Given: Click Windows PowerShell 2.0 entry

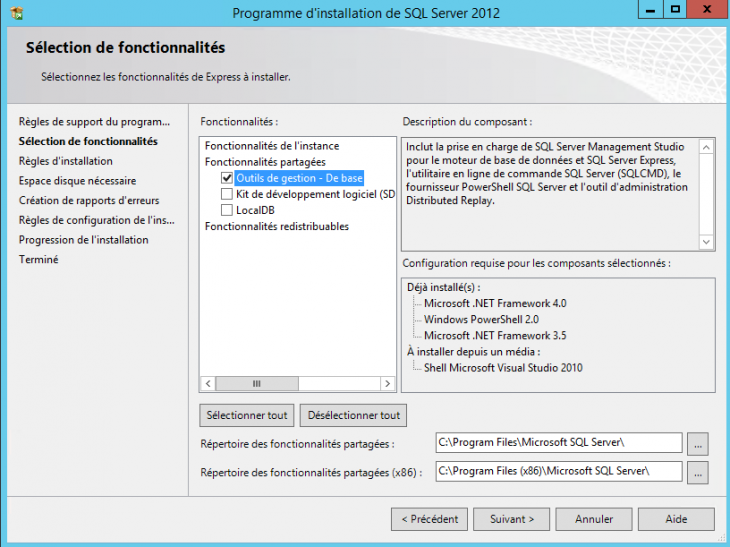Looking at the screenshot, I should coord(481,319).
